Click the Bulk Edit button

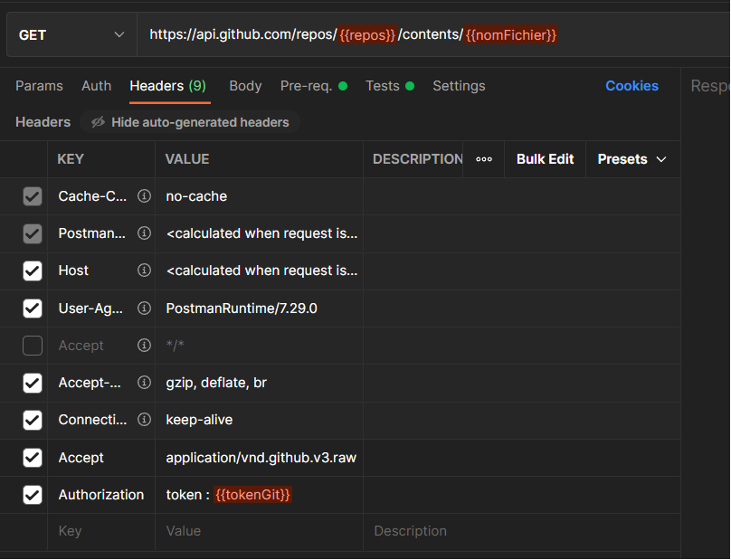point(545,159)
